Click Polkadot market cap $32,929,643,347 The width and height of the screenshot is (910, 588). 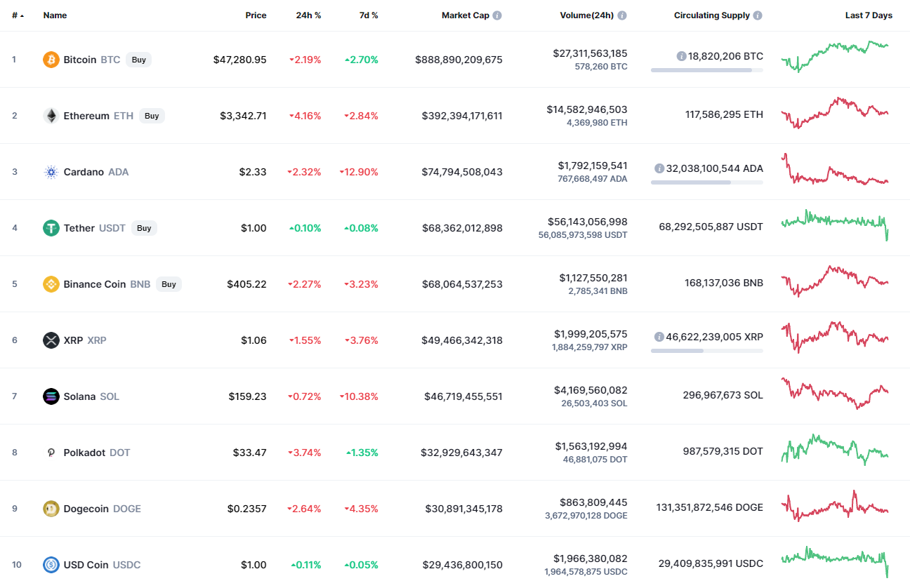[461, 453]
